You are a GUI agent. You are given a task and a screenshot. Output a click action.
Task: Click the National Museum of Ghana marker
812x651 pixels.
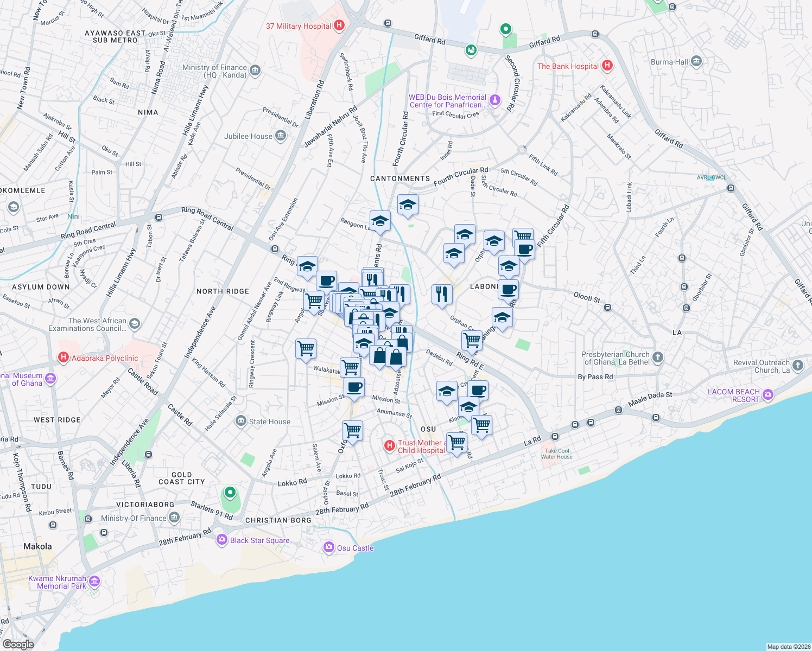pos(50,378)
